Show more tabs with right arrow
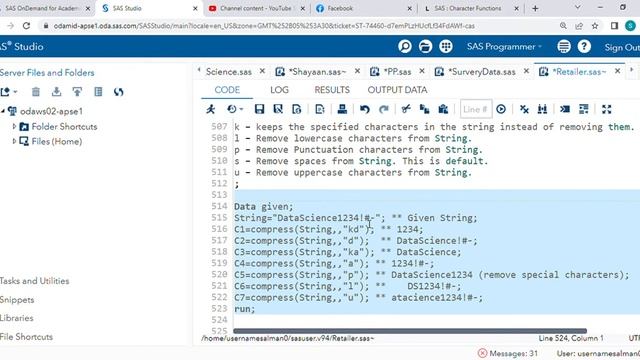 631,70
